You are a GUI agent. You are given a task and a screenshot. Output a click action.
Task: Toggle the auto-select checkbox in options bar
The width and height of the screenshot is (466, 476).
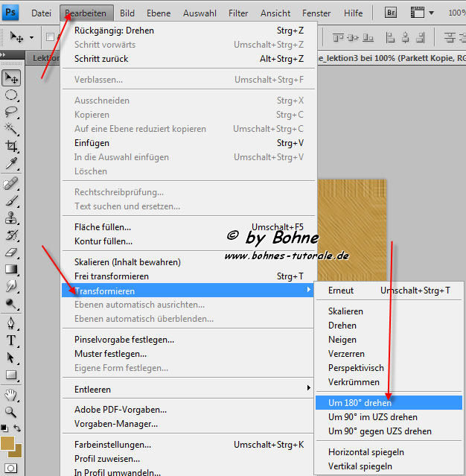(50, 37)
